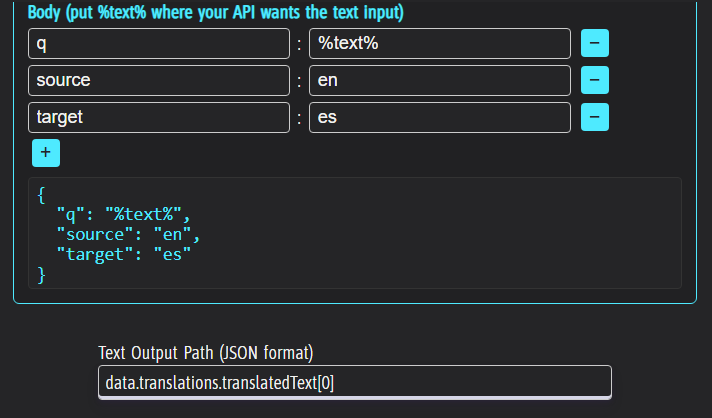Click the "source": "en" line in JSON preview
The image size is (712, 418).
tap(129, 236)
